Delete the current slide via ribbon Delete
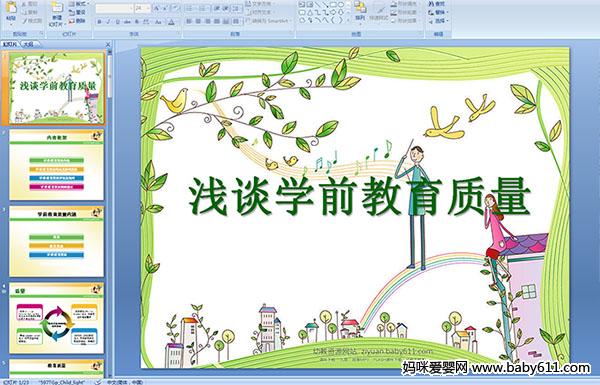 78,21
